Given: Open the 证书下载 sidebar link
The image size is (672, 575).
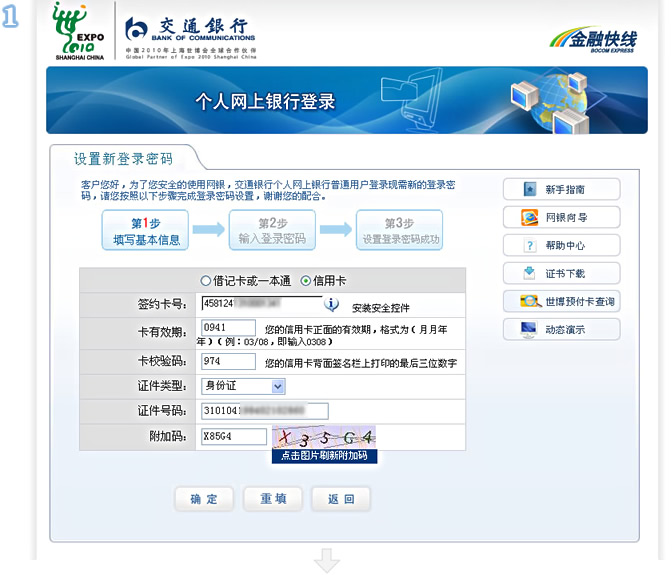Looking at the screenshot, I should click(561, 273).
